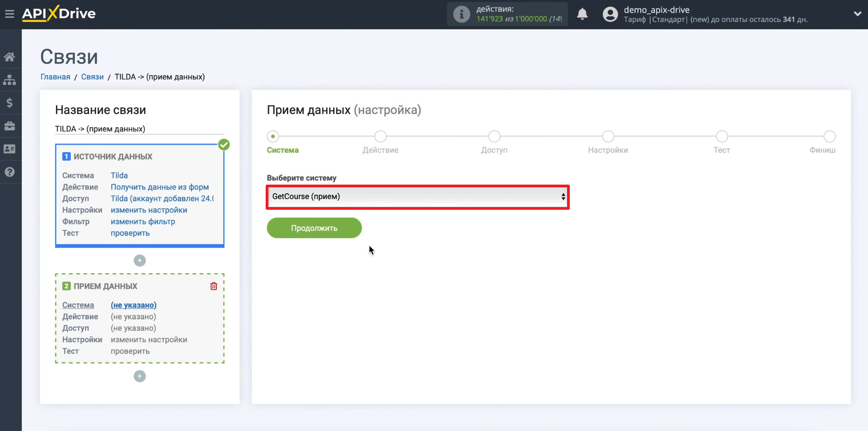Click проверить in source block
The height and width of the screenshot is (431, 868).
click(x=130, y=233)
